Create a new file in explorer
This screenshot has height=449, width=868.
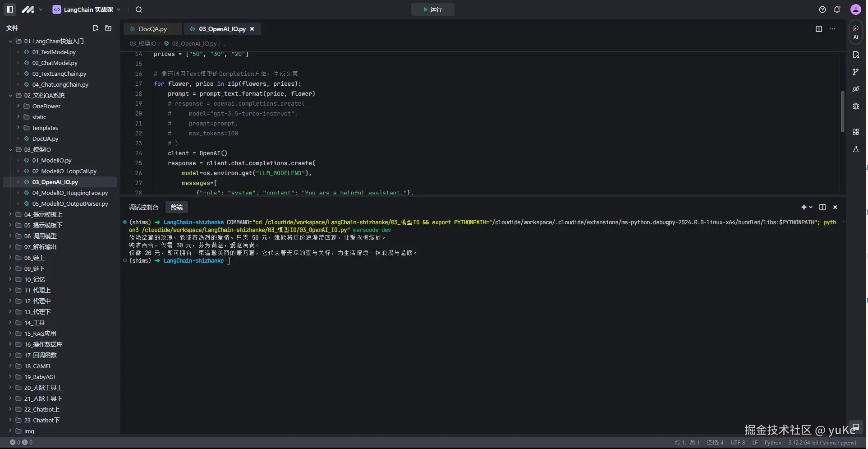click(x=96, y=28)
